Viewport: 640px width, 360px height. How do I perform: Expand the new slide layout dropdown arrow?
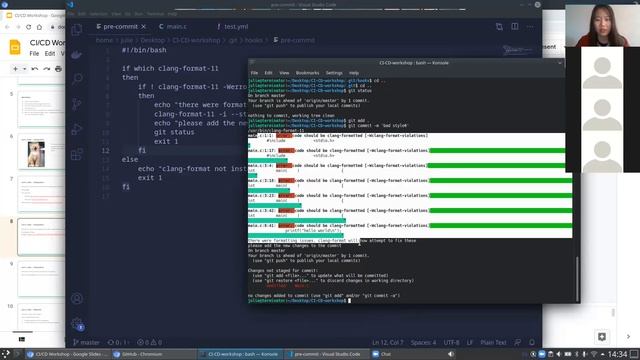tap(24, 69)
